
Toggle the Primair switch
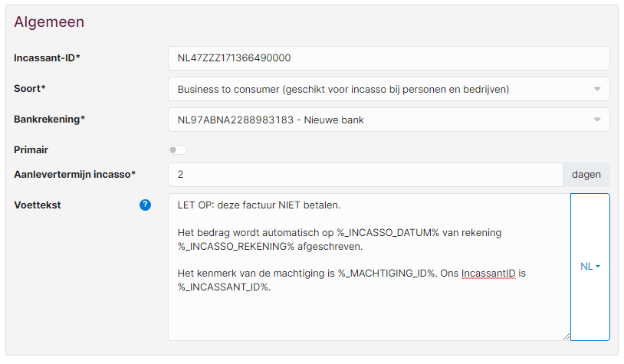177,150
